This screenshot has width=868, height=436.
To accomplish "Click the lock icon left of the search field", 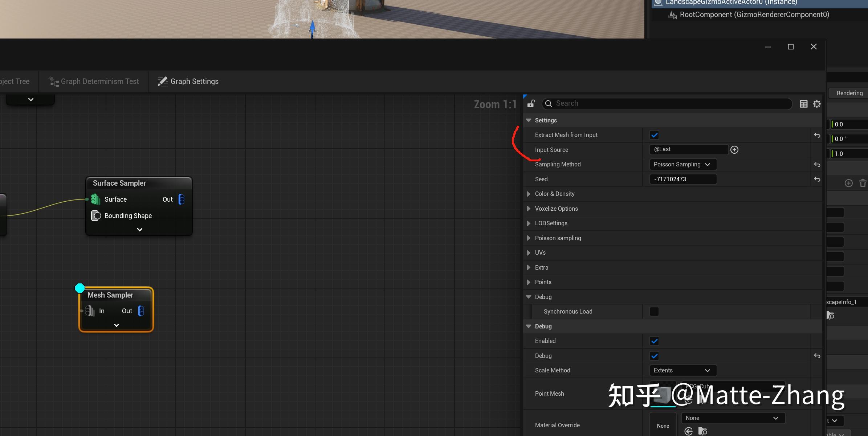I will (x=531, y=103).
